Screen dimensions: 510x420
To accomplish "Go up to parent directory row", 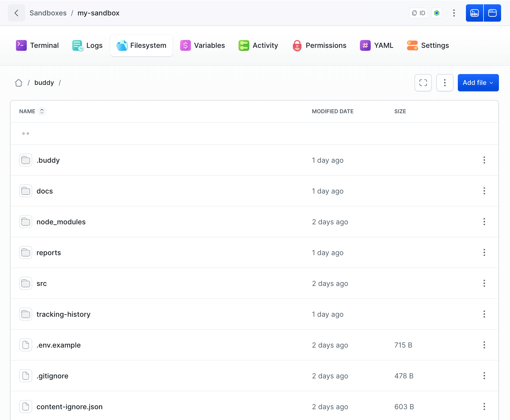I will (26, 134).
